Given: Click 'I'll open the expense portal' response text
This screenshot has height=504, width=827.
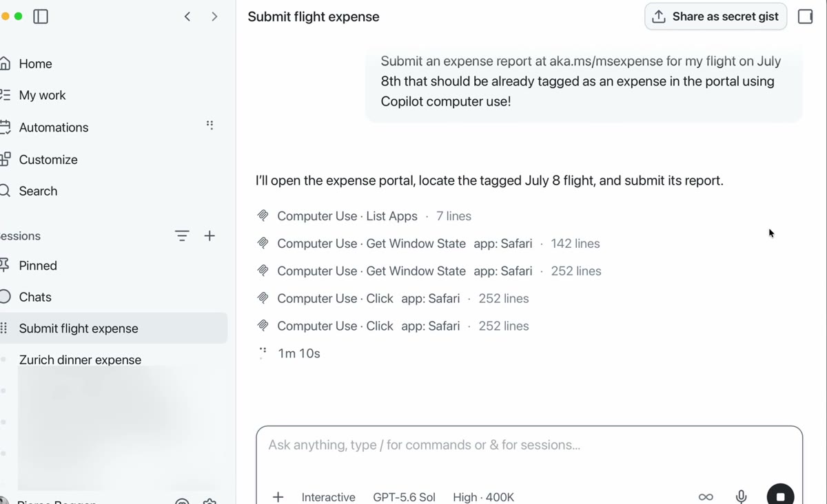Looking at the screenshot, I should coord(489,181).
